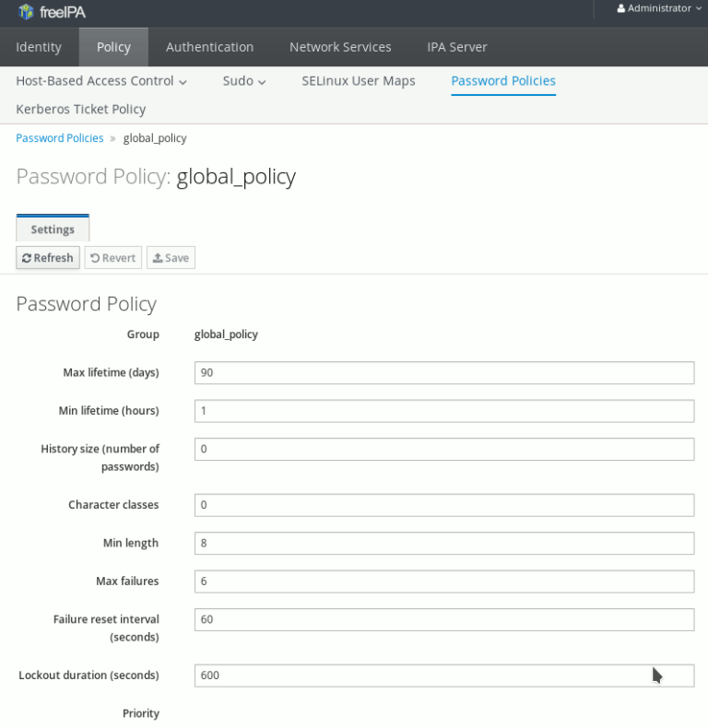This screenshot has width=708, height=728.
Task: Click global_policy breadcrumb text
Action: pyautogui.click(x=155, y=138)
